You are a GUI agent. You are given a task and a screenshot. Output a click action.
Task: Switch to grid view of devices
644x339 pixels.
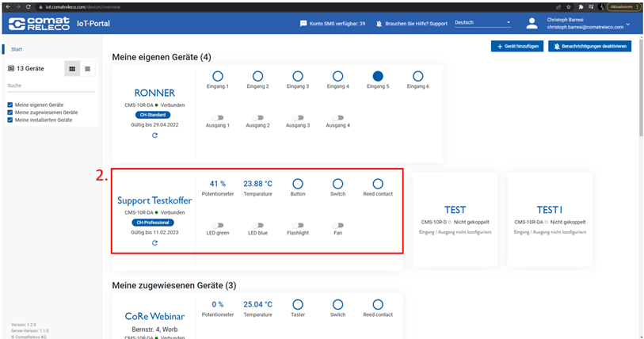coord(72,69)
